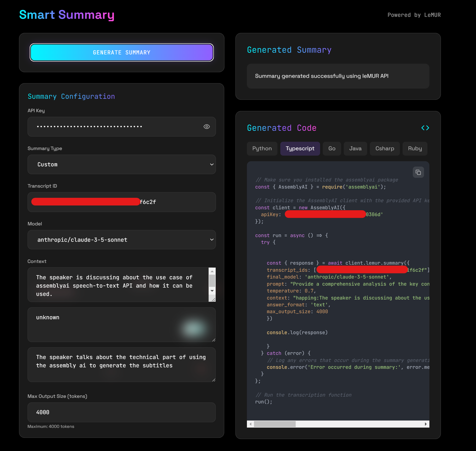Switch to the Python code tab

[x=262, y=149]
